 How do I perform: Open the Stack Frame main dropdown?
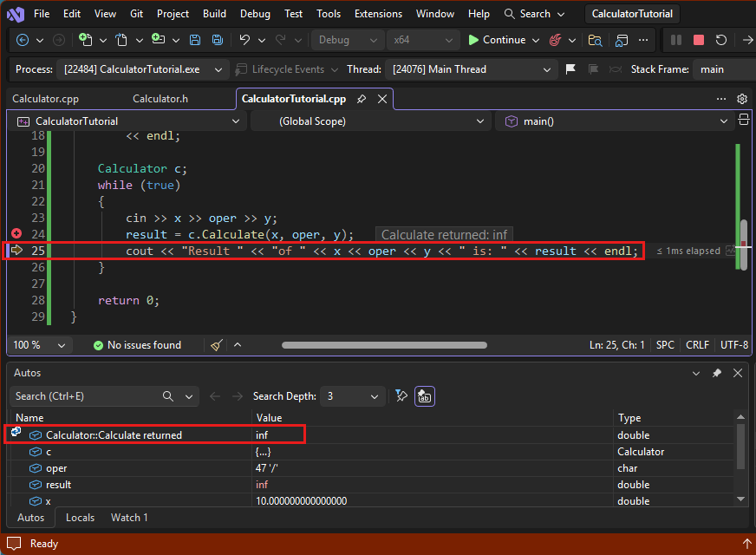tap(724, 69)
